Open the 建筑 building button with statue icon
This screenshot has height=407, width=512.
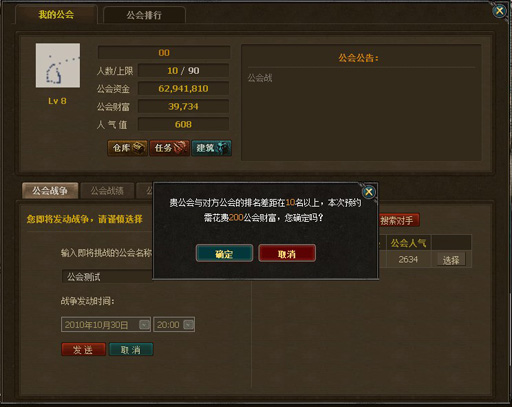point(211,148)
